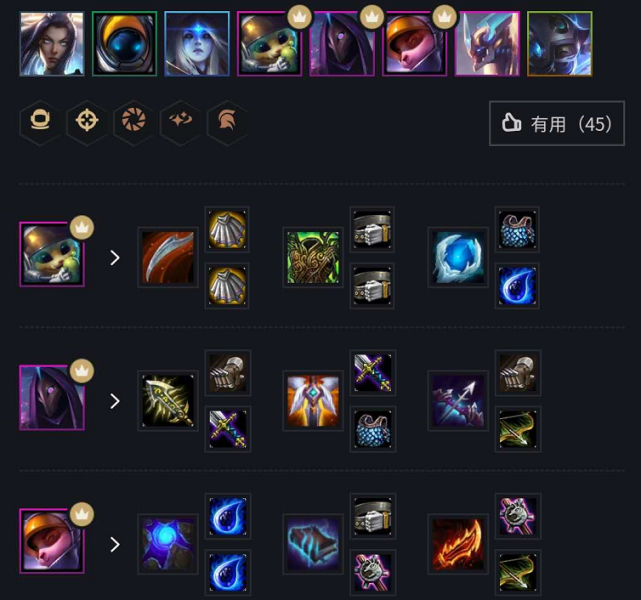
Task: Click the winged guardian angel completed item
Action: coord(313,401)
